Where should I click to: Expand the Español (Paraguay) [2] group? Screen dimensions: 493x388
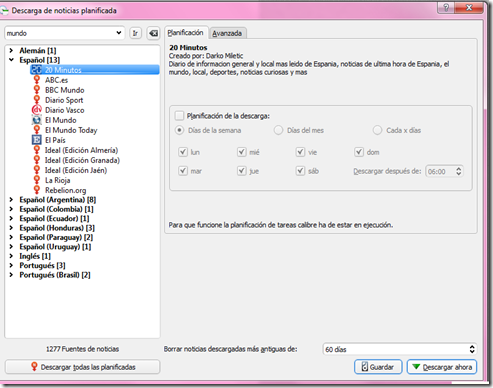[x=11, y=237]
